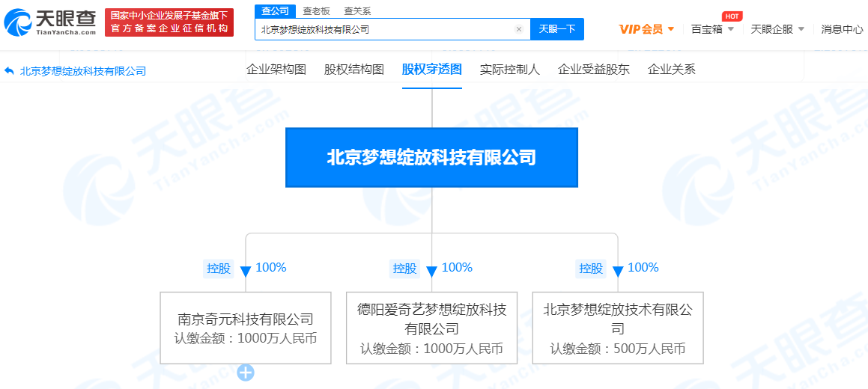Select the root node 北京梦想绽放科技有限公司
Viewport: 868px width, 389px height.
point(431,157)
